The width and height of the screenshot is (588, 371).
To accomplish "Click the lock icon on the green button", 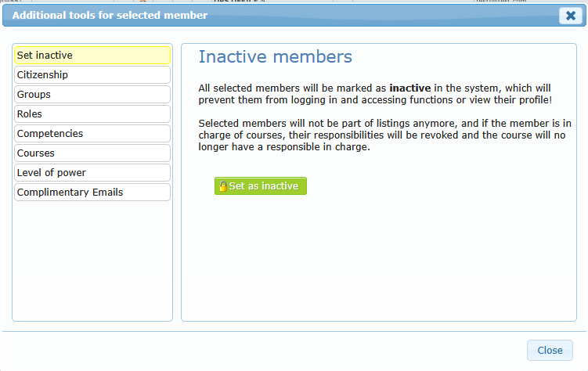I will [x=223, y=186].
